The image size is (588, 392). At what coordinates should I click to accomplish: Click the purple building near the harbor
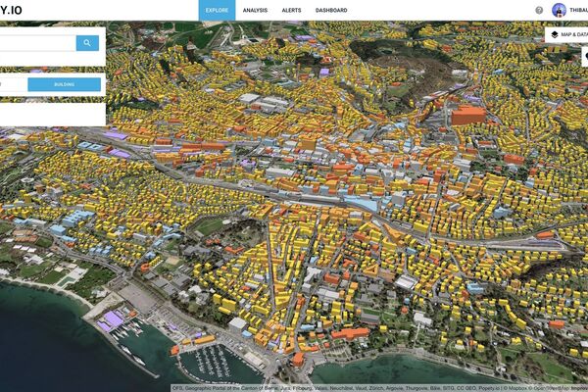111,318
